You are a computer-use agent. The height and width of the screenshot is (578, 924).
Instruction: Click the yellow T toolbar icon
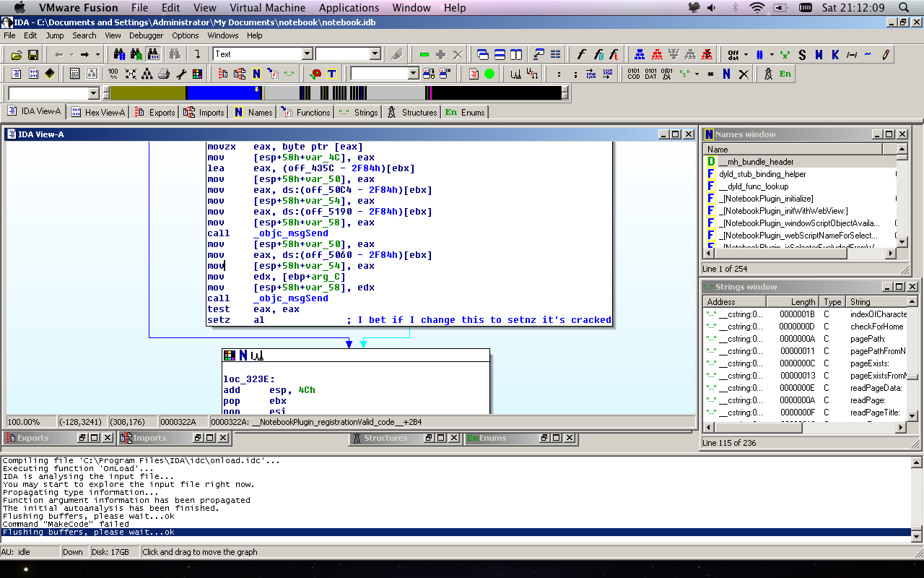coord(332,74)
